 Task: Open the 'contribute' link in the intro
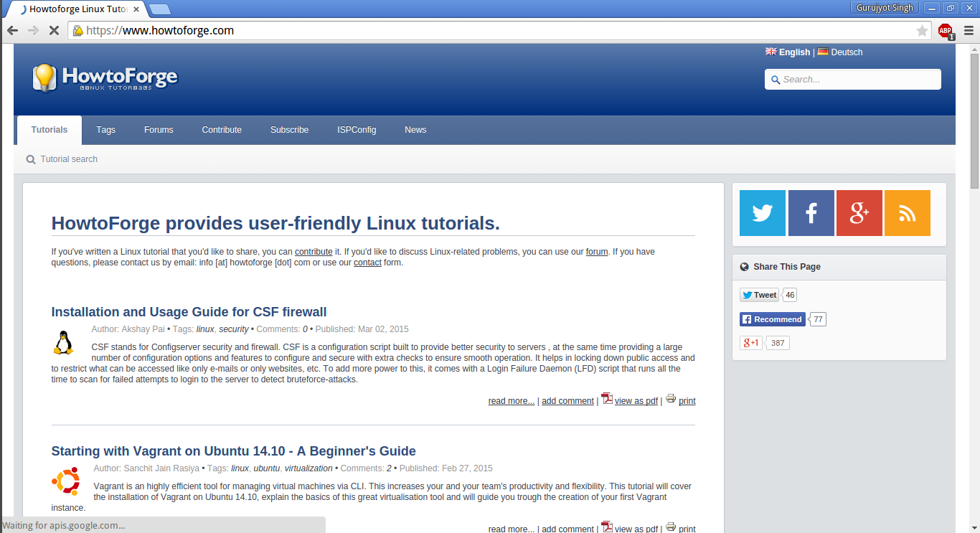[x=314, y=252]
